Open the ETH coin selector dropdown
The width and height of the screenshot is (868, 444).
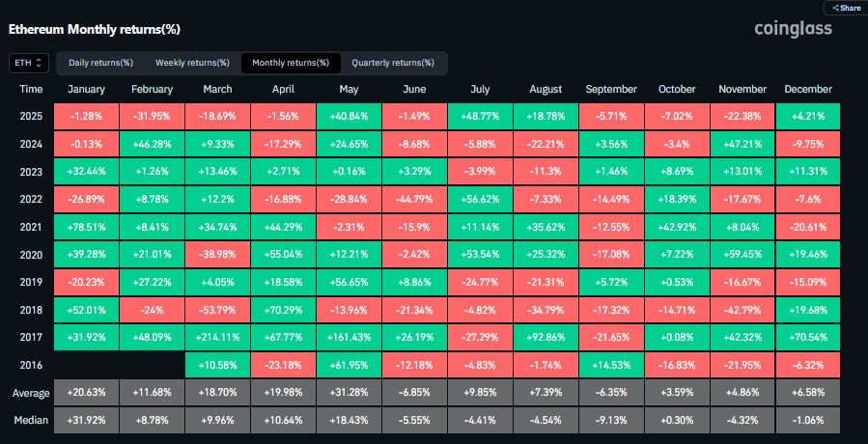pyautogui.click(x=29, y=63)
